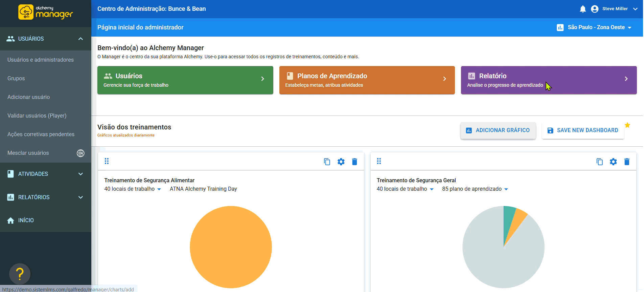
Task: Go to Ações corretivas pendentes
Action: coord(41,134)
